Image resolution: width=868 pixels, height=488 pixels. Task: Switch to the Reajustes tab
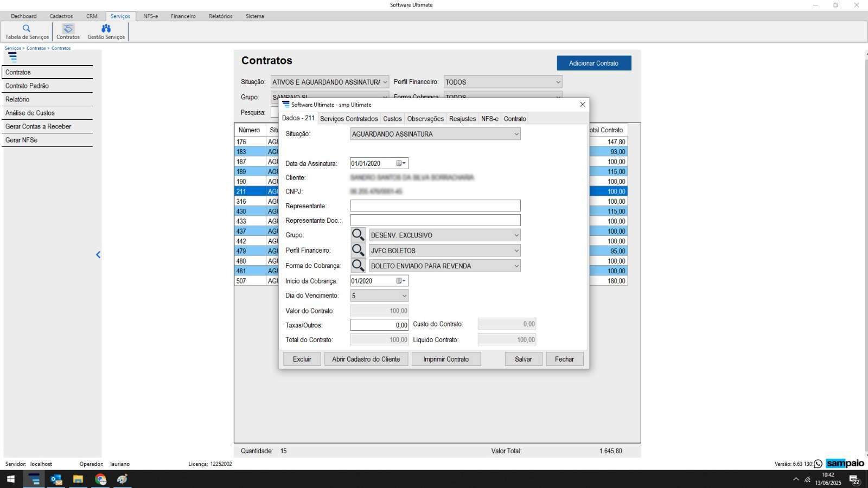tap(462, 119)
